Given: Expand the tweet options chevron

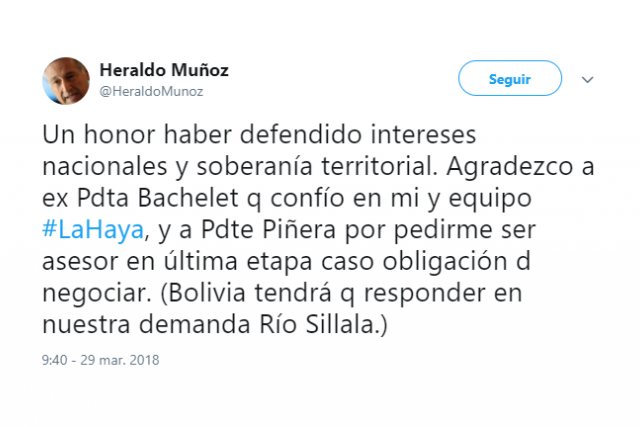Looking at the screenshot, I should click(x=588, y=79).
